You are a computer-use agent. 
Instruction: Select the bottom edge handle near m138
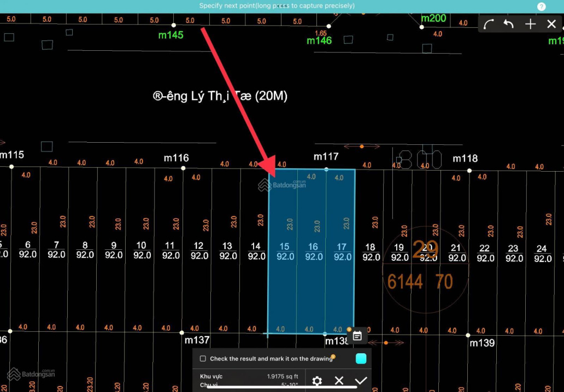(325, 334)
